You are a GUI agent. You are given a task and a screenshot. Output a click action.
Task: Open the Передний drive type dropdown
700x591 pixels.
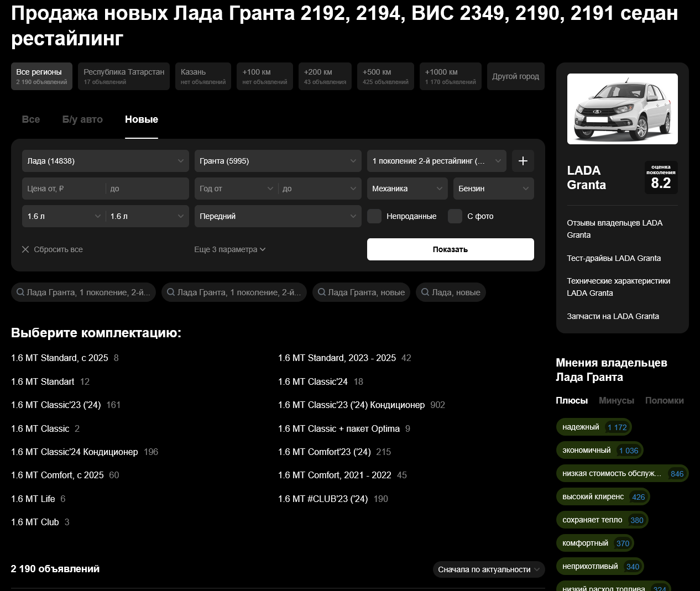[278, 216]
